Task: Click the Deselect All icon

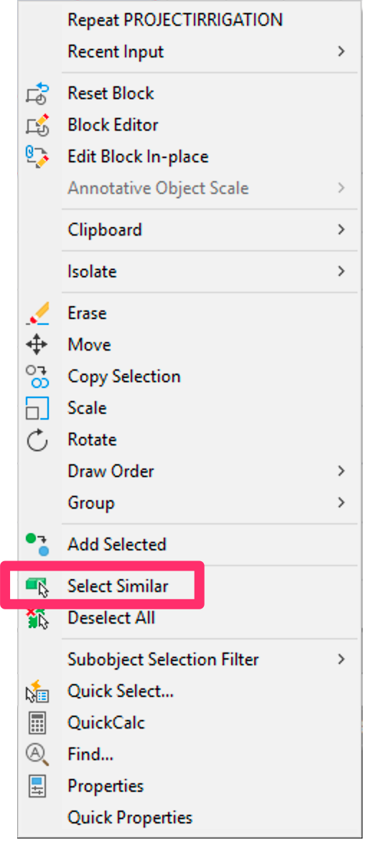Action: [37, 618]
